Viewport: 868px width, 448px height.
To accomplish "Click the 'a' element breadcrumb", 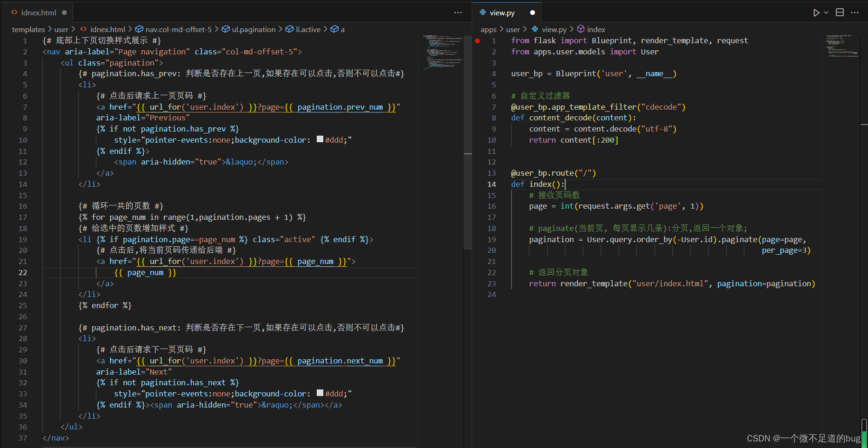I will [x=343, y=29].
